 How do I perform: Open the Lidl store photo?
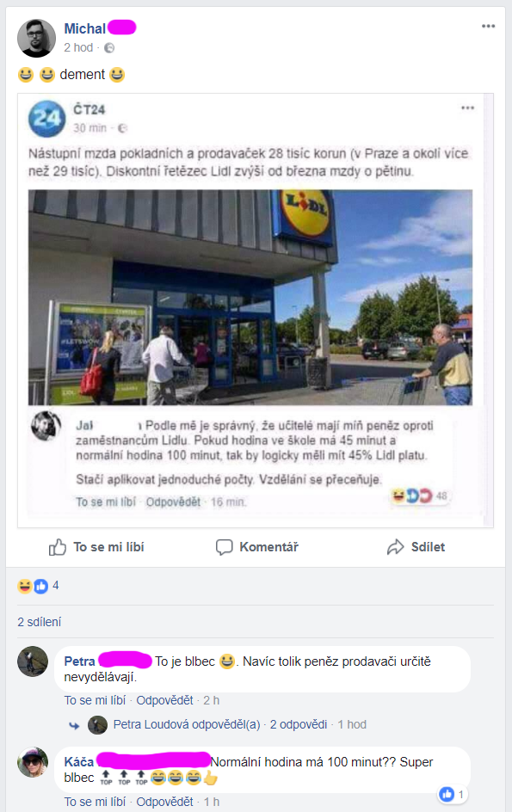[x=250, y=298]
